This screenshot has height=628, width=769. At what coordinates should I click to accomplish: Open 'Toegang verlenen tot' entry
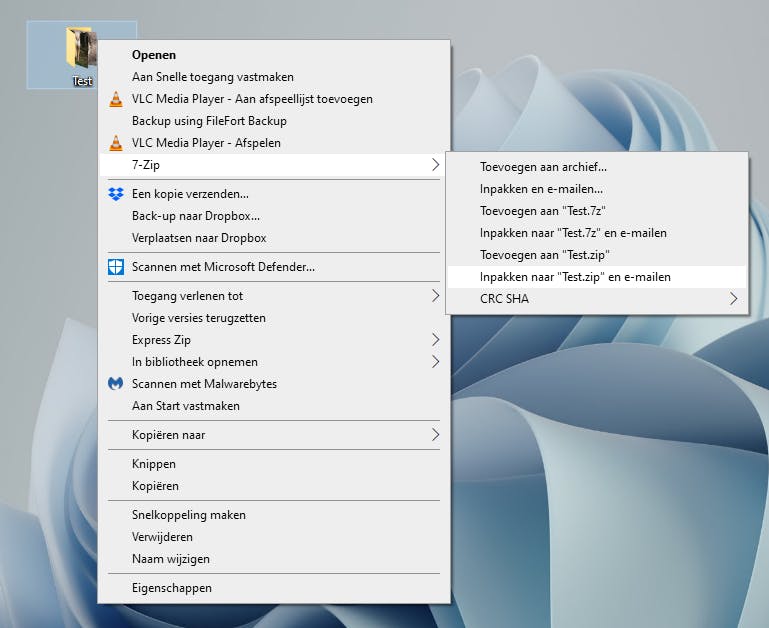point(274,296)
